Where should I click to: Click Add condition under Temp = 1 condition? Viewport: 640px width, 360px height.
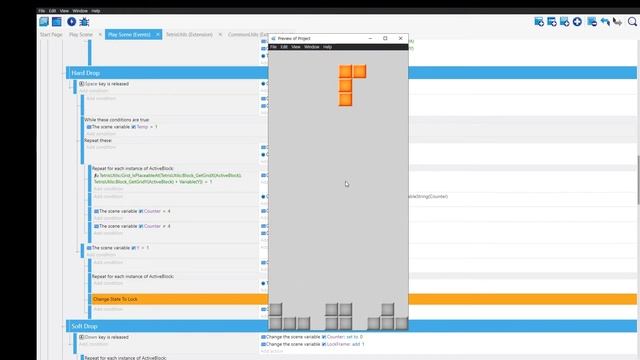[x=101, y=134]
